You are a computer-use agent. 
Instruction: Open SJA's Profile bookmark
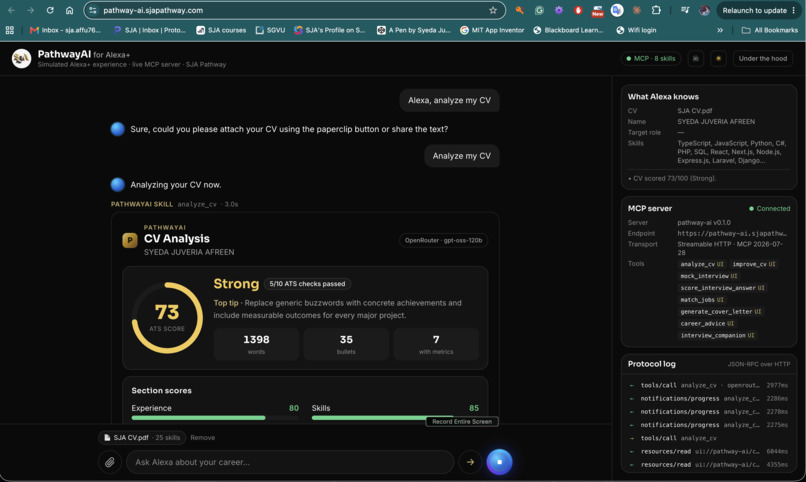(x=329, y=30)
